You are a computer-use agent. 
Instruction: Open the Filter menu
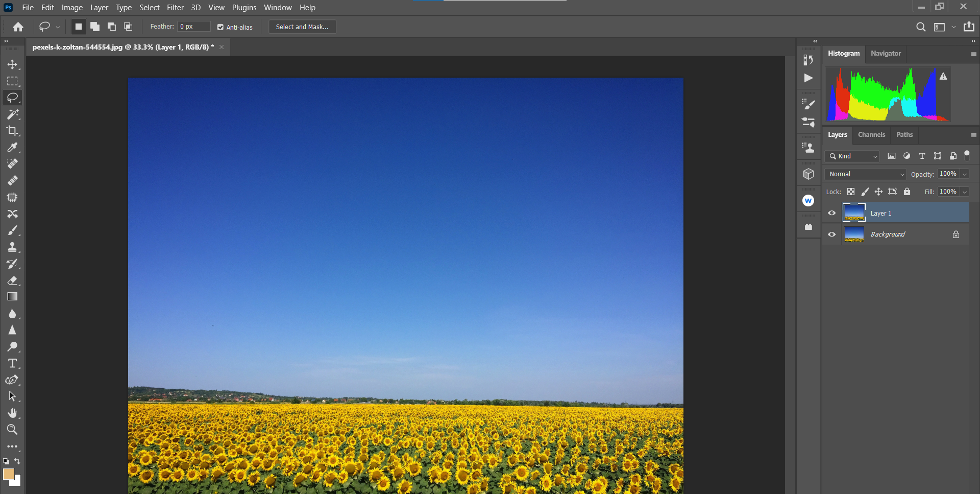pyautogui.click(x=175, y=8)
